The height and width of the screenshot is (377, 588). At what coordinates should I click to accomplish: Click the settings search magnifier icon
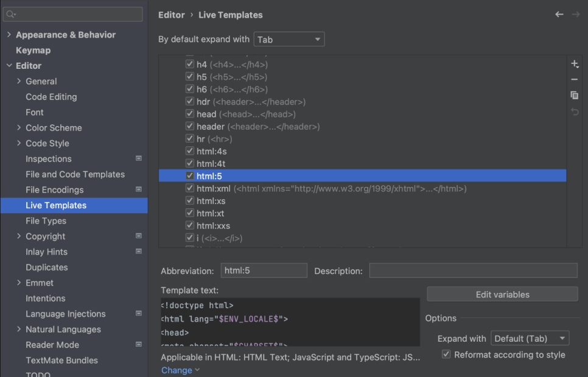click(11, 14)
